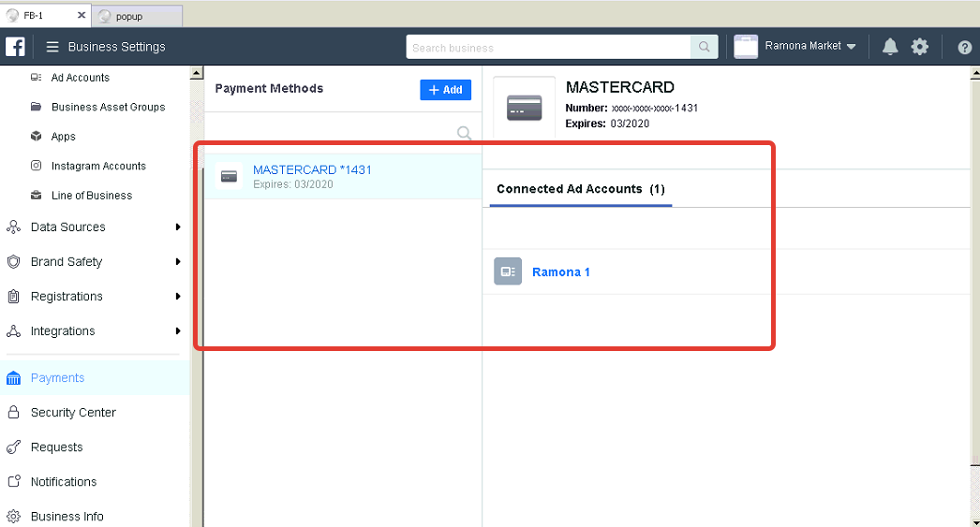Click the search magnifier button in header
Viewport: 980px width, 527px height.
coord(705,47)
